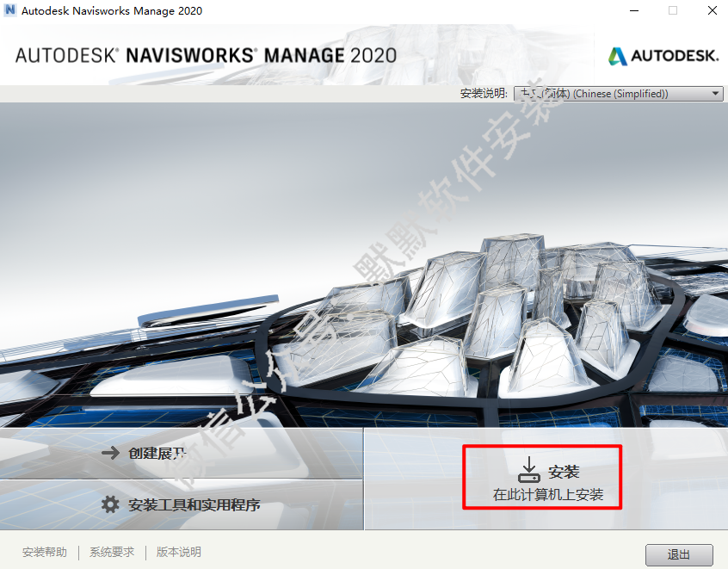This screenshot has width=728, height=569.
Task: Click the right-arrow icon beside 创建展开
Action: [x=110, y=453]
